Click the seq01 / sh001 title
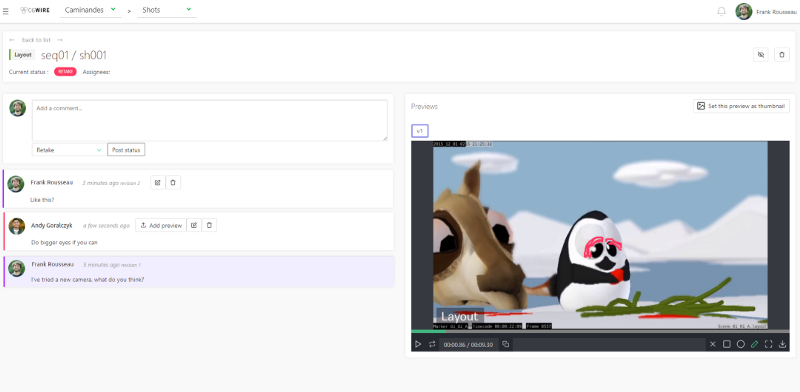Screen dimensions: 800x392 tap(74, 55)
